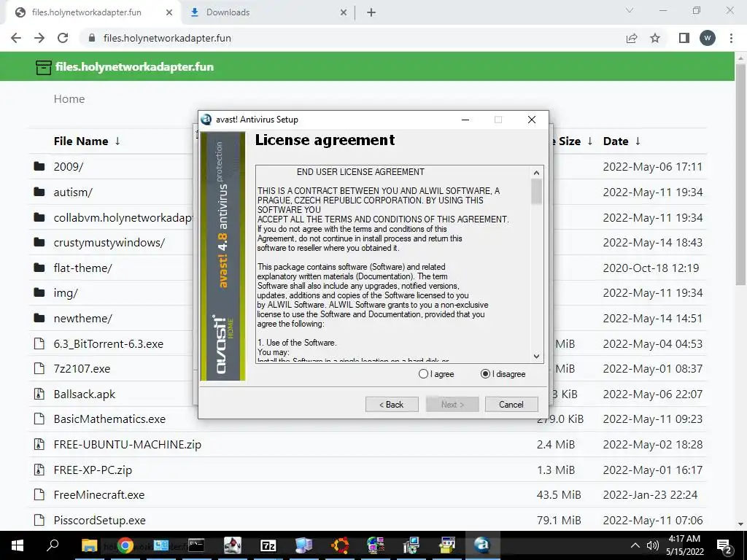747x560 pixels.
Task: Click archive icon beside FREE-XP-PC.zip
Action: click(39, 470)
